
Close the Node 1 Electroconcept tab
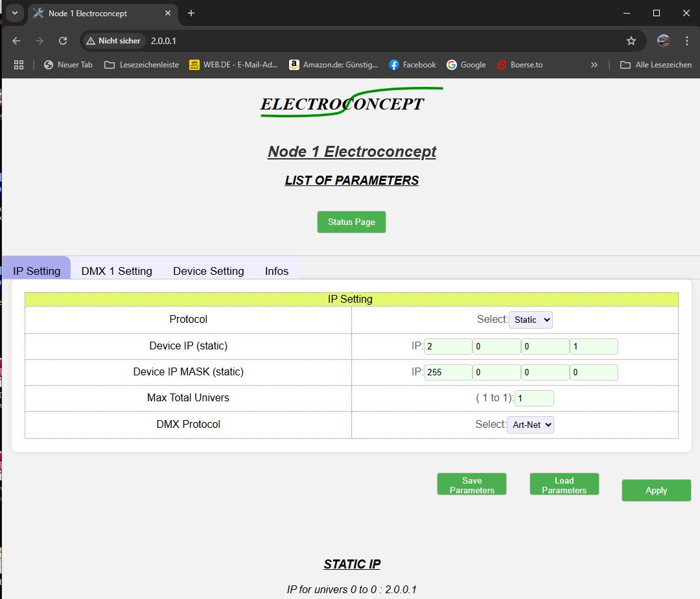point(168,13)
